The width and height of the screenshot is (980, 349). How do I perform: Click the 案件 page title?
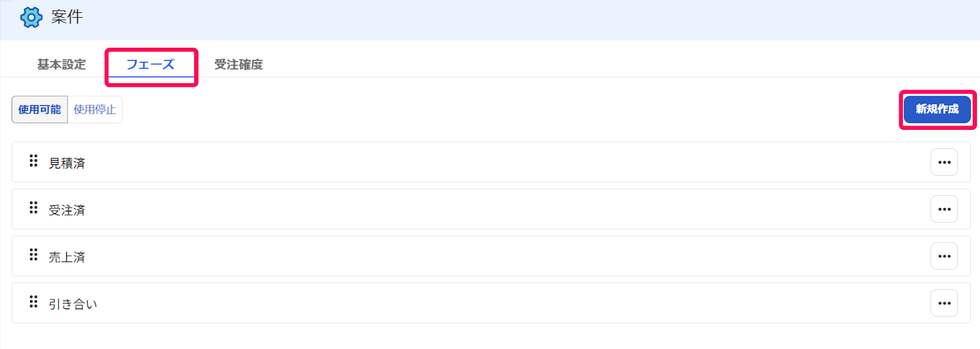67,17
